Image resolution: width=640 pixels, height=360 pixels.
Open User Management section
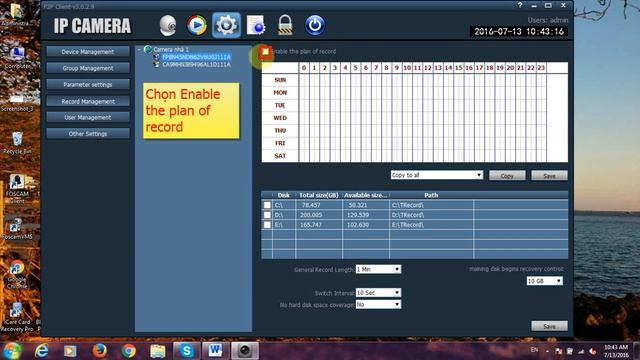point(88,118)
